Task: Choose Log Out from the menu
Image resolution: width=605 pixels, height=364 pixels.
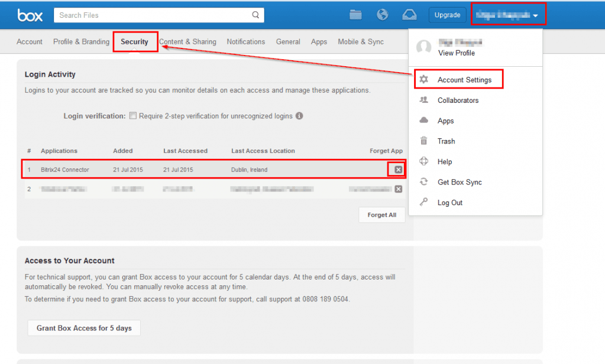Action: tap(449, 203)
